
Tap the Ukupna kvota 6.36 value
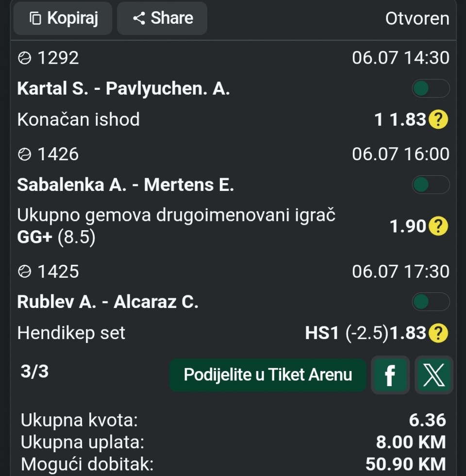428,420
